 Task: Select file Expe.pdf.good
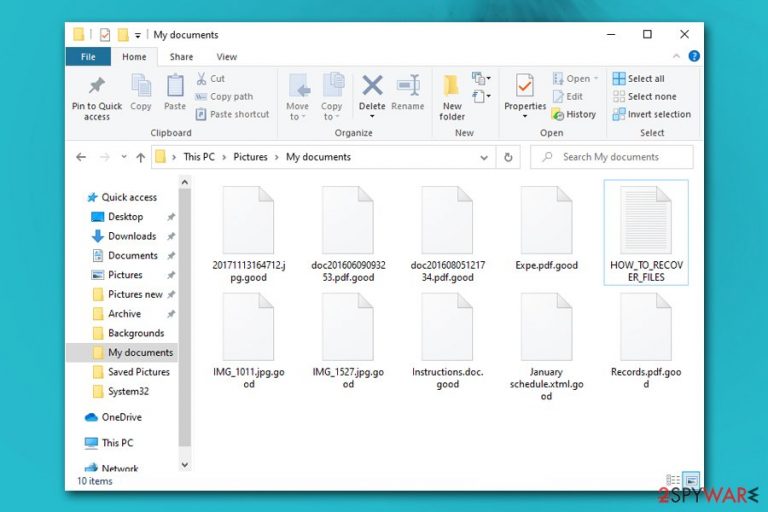[x=547, y=228]
